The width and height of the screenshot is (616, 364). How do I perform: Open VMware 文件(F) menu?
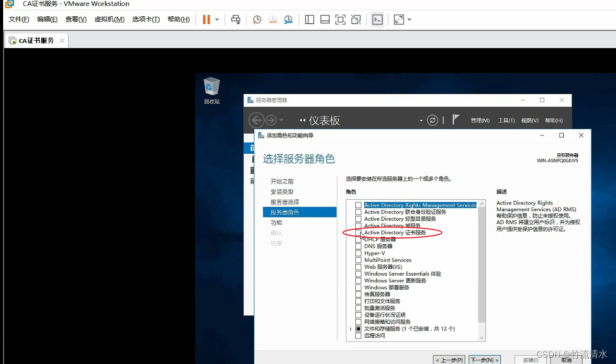pos(19,19)
